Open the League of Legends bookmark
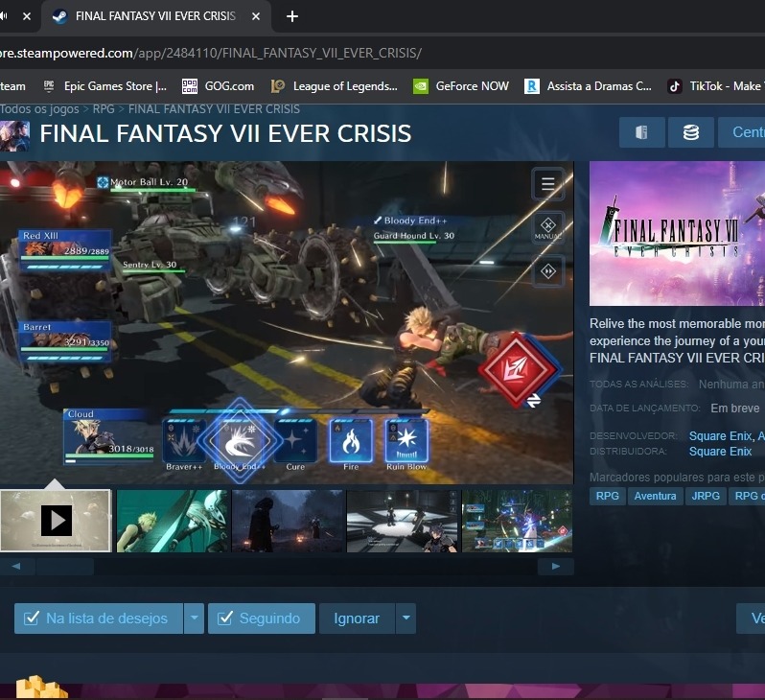This screenshot has height=700, width=765. tap(335, 85)
